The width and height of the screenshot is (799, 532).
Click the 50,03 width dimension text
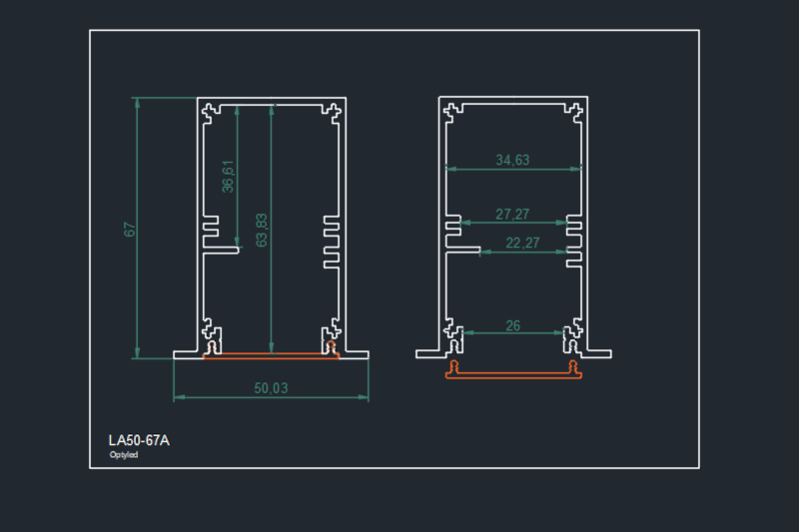271,388
